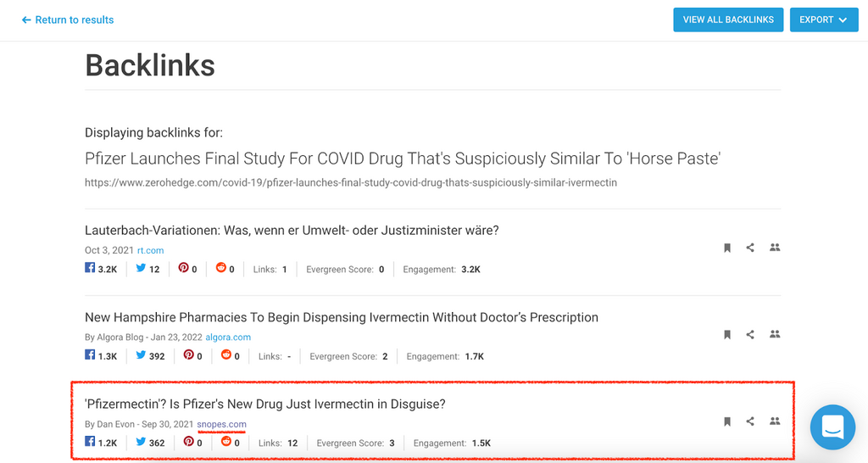This screenshot has height=463, width=868.
Task: Click View All Backlinks button
Action: [x=728, y=20]
